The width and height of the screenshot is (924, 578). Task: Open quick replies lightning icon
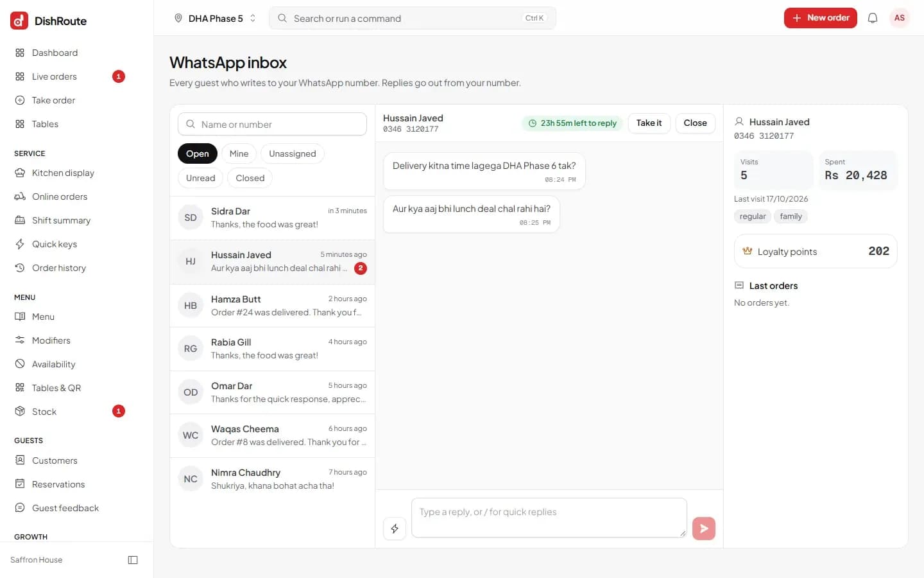pos(395,529)
